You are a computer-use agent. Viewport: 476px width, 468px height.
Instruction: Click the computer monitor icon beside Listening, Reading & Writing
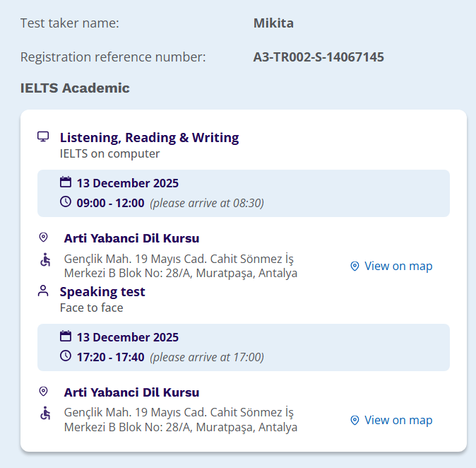pyautogui.click(x=43, y=136)
